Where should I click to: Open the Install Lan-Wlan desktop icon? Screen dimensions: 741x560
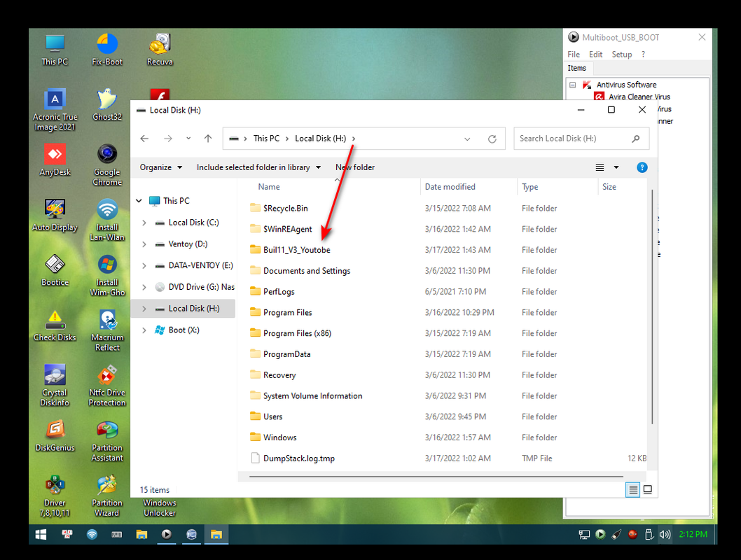[107, 220]
